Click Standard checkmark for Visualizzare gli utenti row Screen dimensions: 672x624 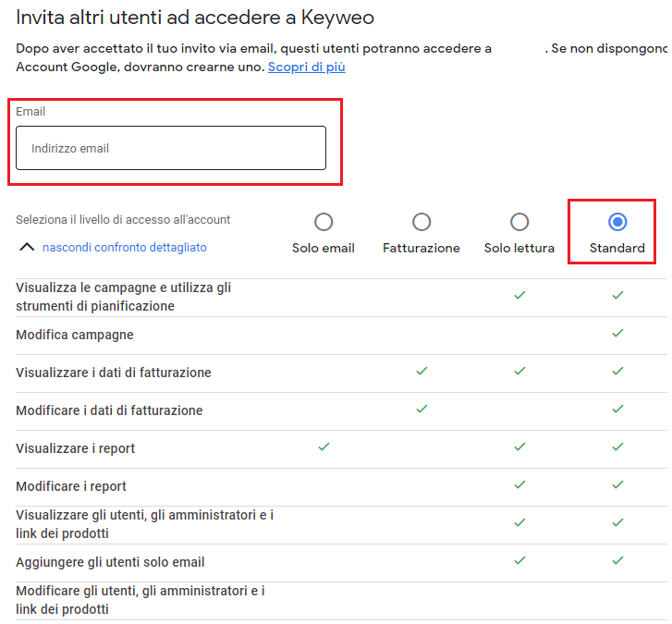(x=617, y=523)
